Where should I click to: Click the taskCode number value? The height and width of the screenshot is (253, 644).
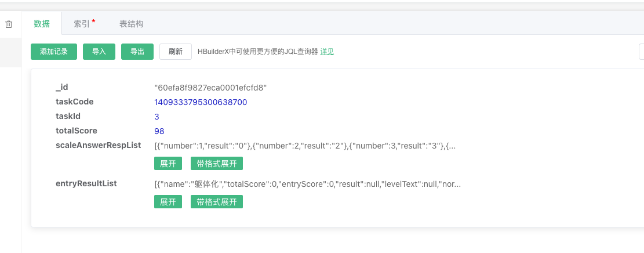201,102
